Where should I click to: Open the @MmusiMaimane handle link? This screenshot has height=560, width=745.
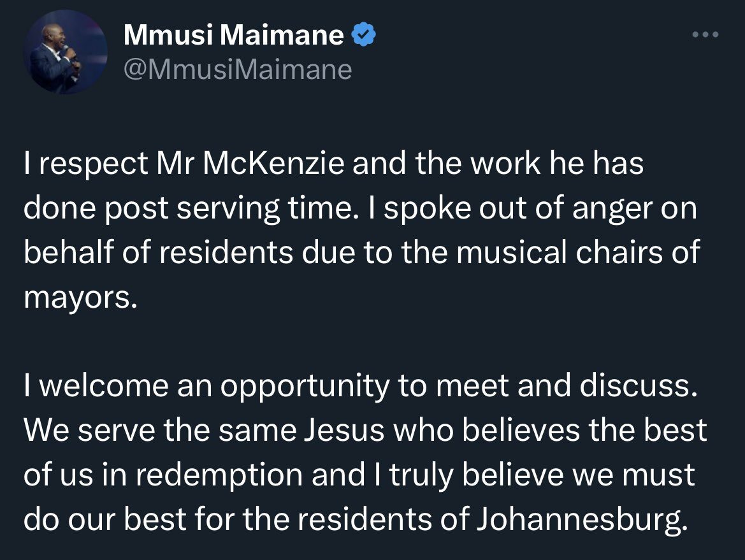pos(238,70)
